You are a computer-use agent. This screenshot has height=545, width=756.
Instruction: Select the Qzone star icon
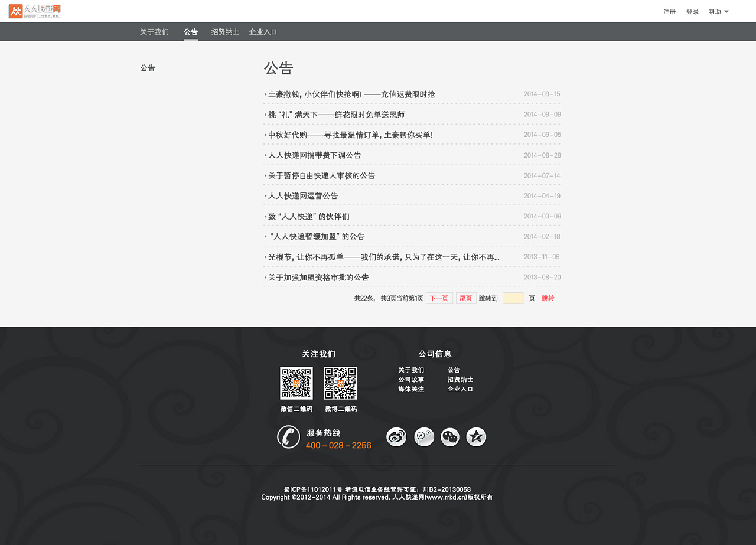coord(476,436)
